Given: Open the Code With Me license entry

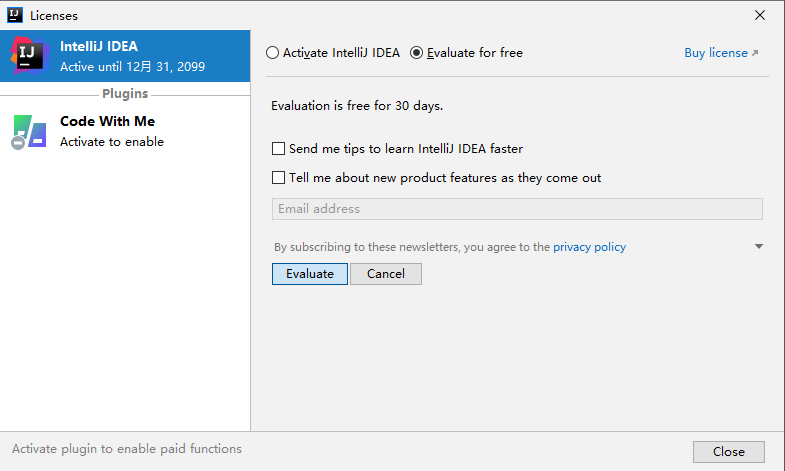Looking at the screenshot, I should (125, 131).
